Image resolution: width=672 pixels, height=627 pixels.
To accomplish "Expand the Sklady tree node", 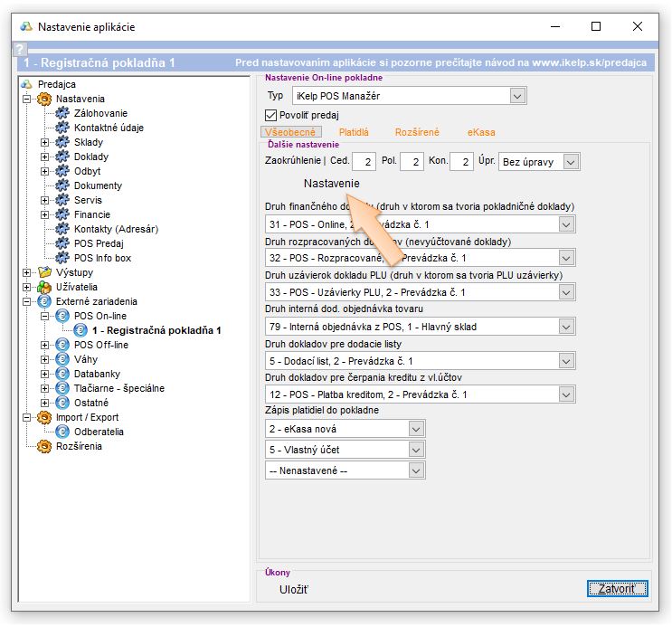I will click(x=44, y=142).
